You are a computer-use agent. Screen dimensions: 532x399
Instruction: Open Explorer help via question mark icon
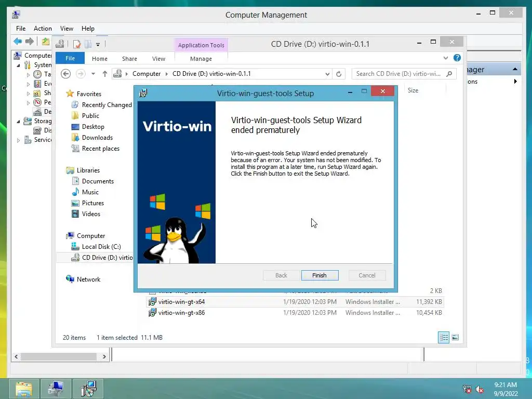pyautogui.click(x=457, y=58)
